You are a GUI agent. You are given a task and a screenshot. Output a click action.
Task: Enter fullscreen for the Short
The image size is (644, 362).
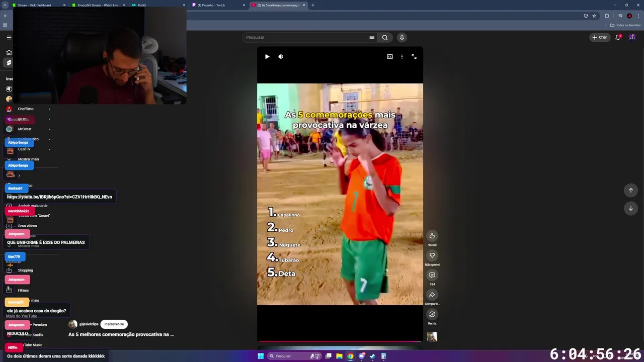tap(414, 57)
